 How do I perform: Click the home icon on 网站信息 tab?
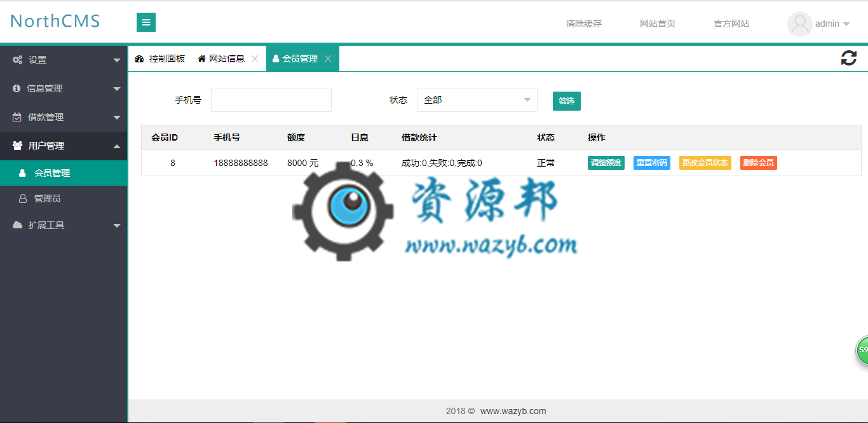pyautogui.click(x=201, y=59)
